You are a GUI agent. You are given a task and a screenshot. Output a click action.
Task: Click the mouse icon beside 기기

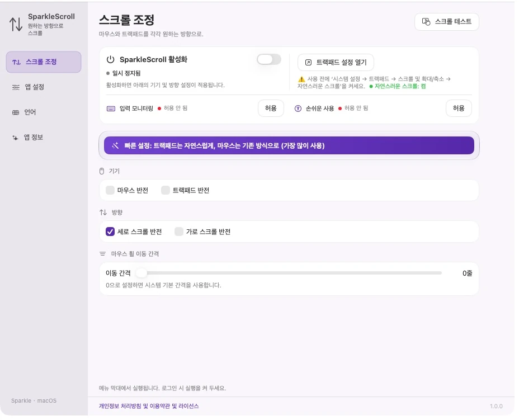point(102,172)
